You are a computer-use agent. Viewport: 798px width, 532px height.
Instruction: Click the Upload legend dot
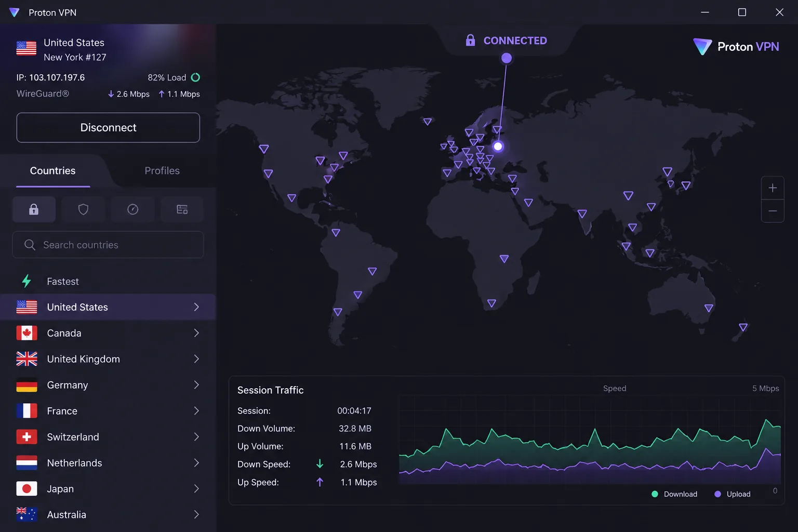717,494
